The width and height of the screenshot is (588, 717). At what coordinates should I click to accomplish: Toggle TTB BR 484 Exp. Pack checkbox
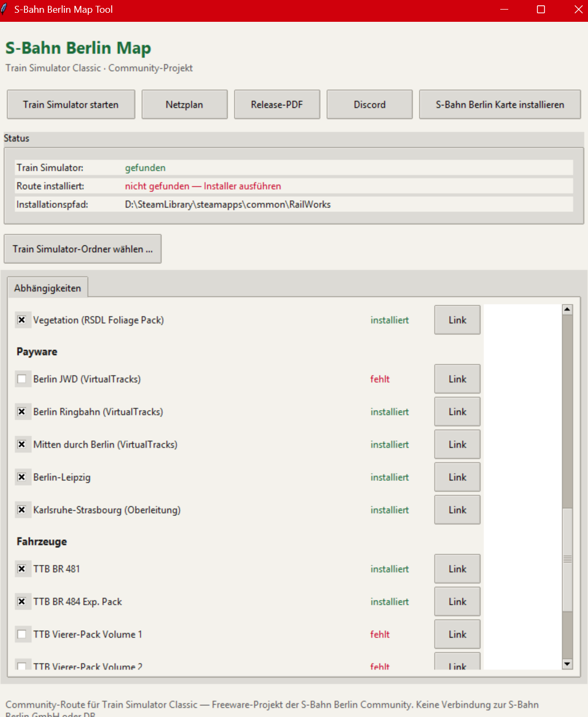22,602
